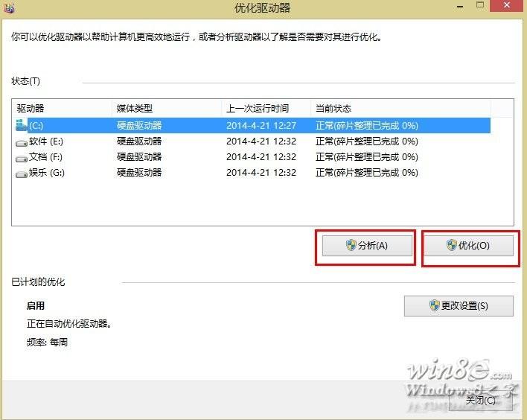Open 更改设置(S) schedule settings
Viewport: 527px width, 420px height.
pos(459,306)
